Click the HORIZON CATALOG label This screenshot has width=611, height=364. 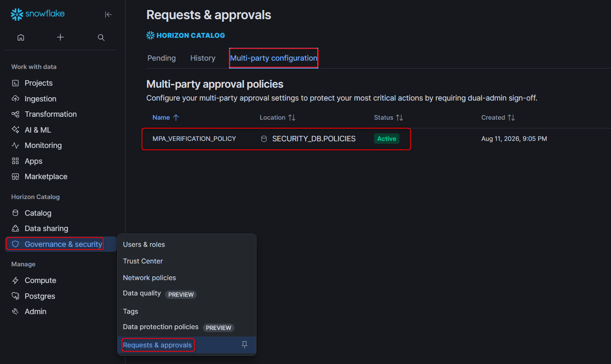tap(191, 35)
